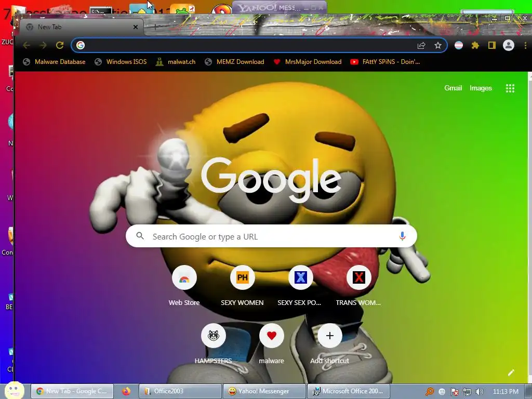Bookmark this tab with the star icon
Viewport: 532px width, 399px height.
[438, 46]
